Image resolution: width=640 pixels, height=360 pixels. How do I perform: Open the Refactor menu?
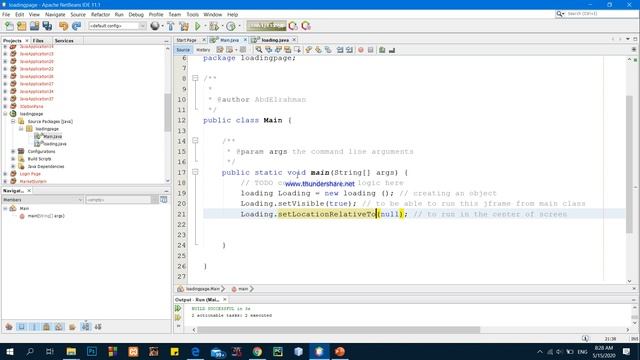point(100,14)
